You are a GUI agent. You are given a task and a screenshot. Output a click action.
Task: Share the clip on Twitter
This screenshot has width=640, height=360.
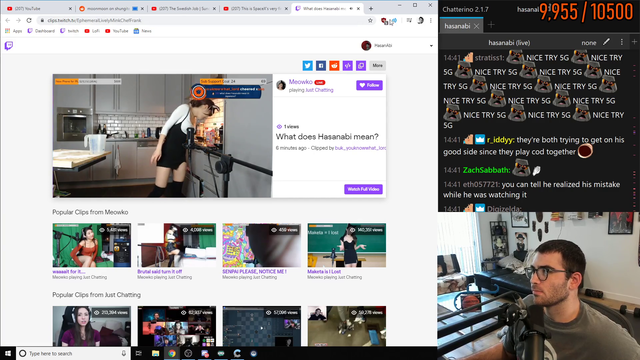[307, 65]
